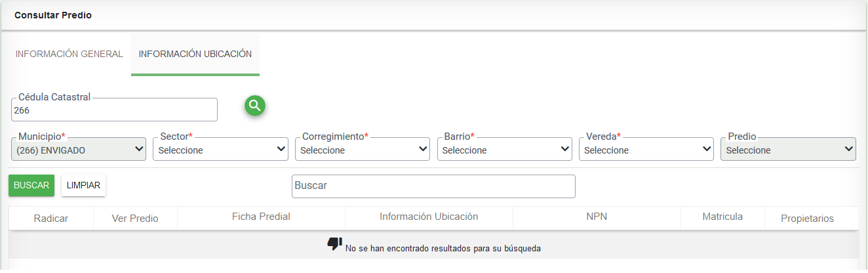
Task: Open the Municipio dropdown
Action: click(x=79, y=150)
